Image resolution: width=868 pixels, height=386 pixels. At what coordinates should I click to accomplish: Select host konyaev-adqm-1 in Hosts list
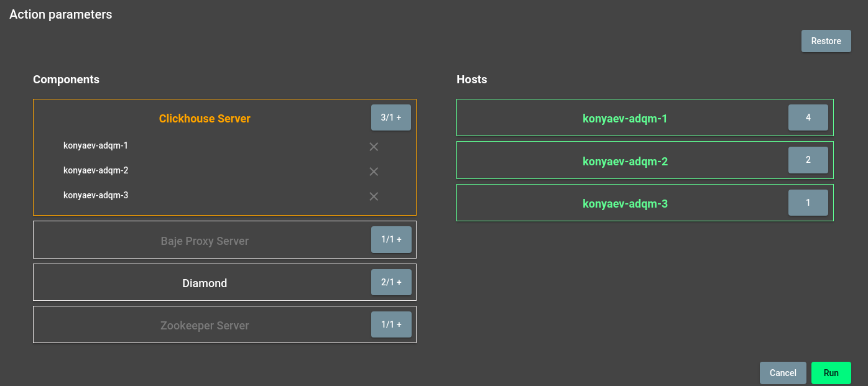click(x=624, y=118)
